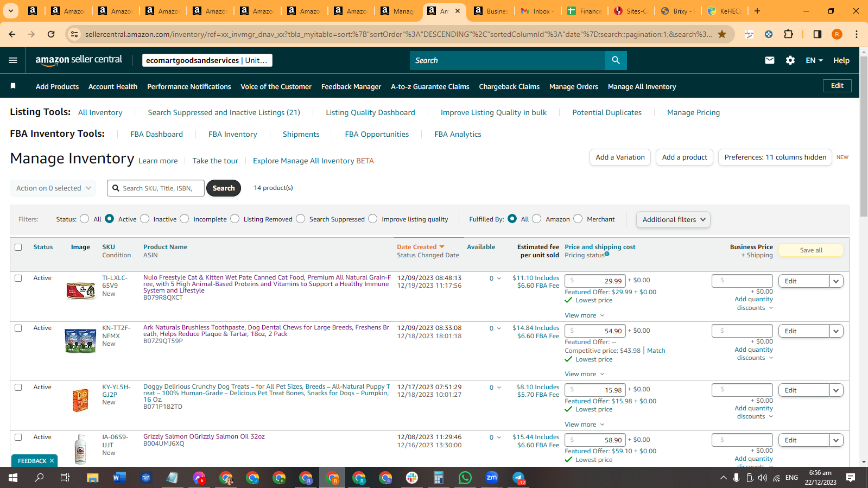Open the Explore Manage All Inventory BETA link
Image resolution: width=868 pixels, height=488 pixels.
tap(313, 161)
